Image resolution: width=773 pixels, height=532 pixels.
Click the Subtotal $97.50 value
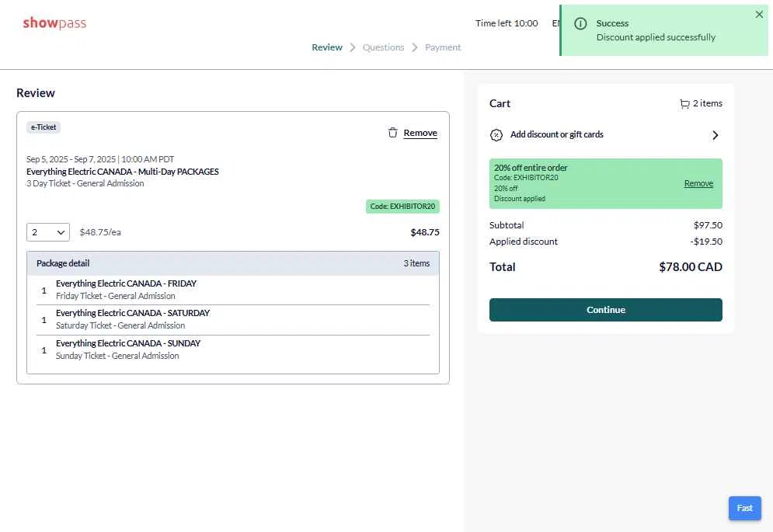pos(708,225)
